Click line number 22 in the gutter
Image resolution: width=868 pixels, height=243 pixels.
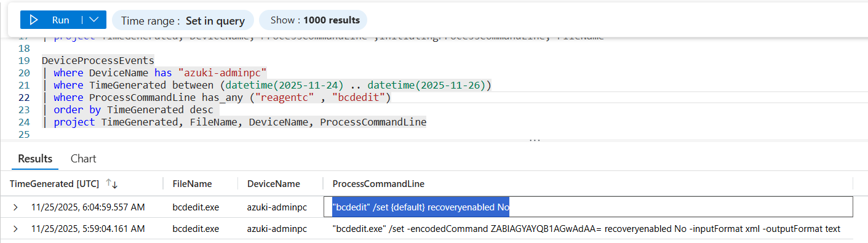click(25, 98)
